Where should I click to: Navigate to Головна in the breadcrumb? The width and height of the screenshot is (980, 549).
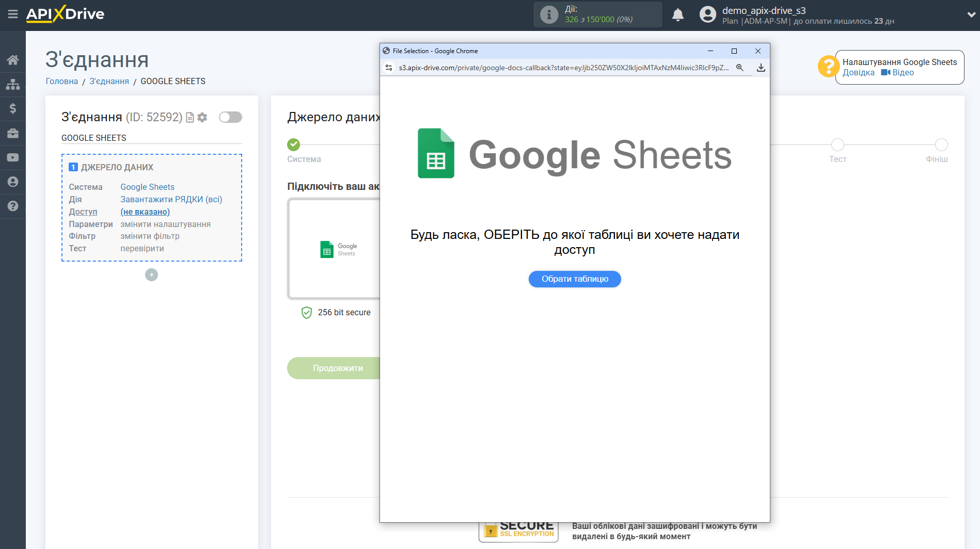tap(61, 81)
